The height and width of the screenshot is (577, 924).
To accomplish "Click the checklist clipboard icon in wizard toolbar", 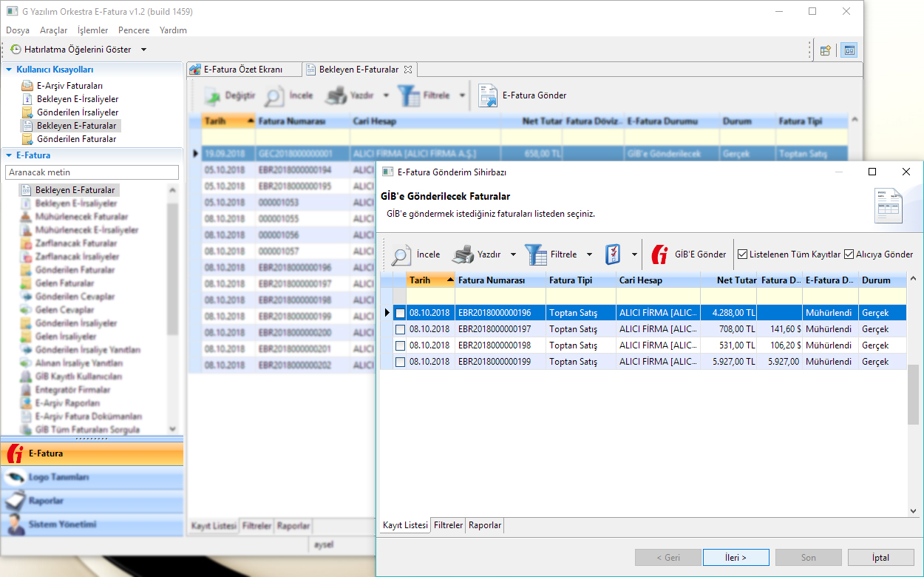I will pyautogui.click(x=613, y=254).
